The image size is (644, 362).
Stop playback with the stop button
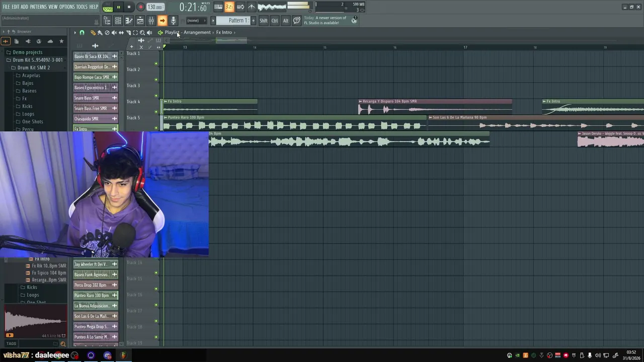129,7
